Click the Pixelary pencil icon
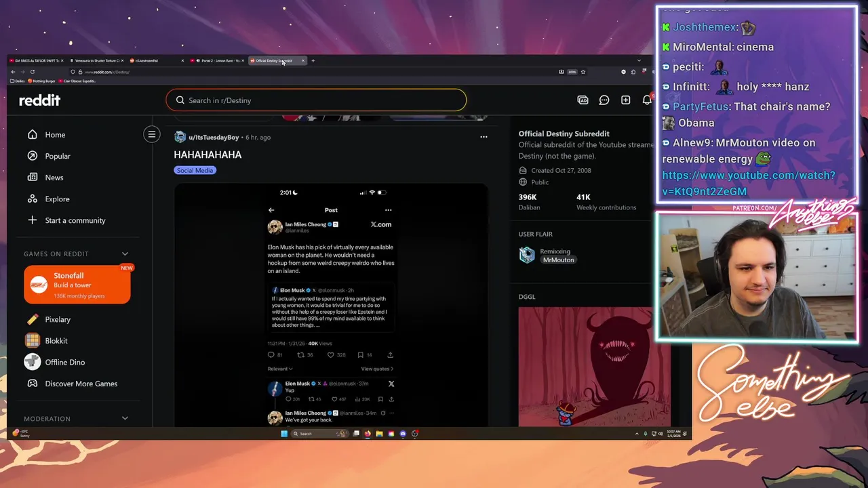The image size is (868, 488). [x=33, y=319]
